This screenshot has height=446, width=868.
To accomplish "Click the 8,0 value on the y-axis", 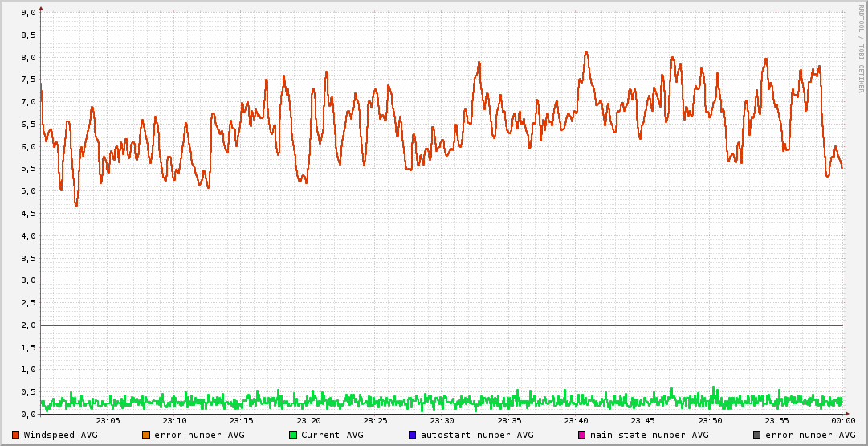I will (x=28, y=57).
